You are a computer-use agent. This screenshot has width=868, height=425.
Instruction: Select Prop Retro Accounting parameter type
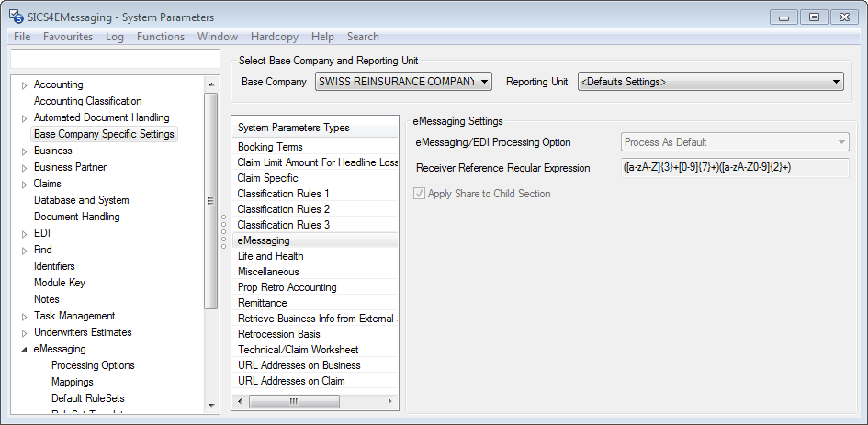coord(314,287)
